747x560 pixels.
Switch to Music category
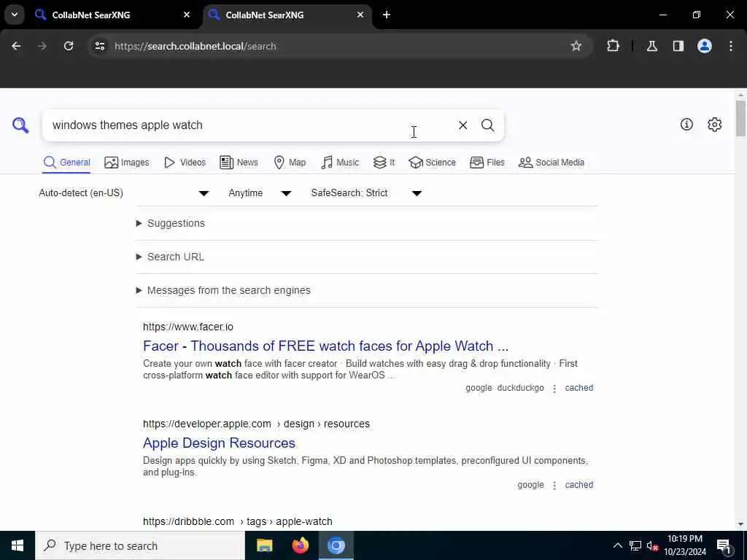[340, 163]
